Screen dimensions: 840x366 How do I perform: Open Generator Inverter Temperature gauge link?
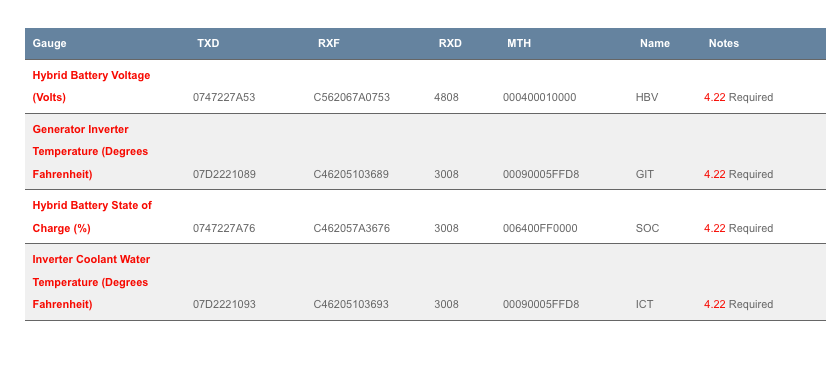tap(90, 152)
